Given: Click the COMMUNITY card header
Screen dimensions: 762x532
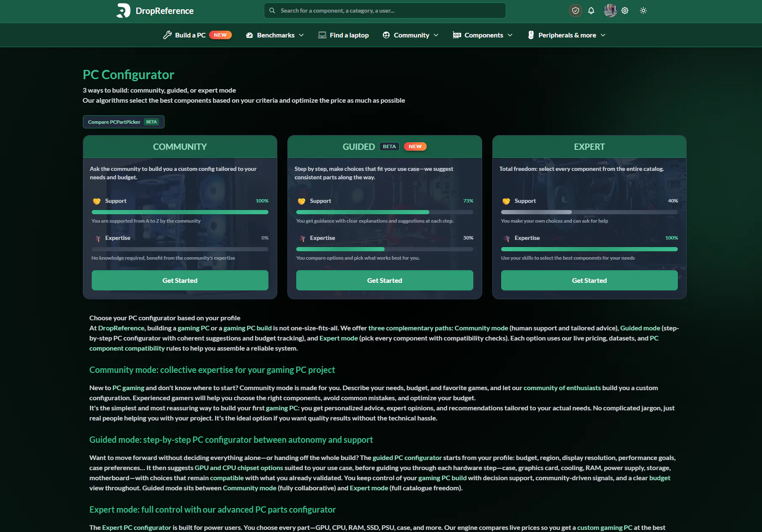Looking at the screenshot, I should point(180,147).
